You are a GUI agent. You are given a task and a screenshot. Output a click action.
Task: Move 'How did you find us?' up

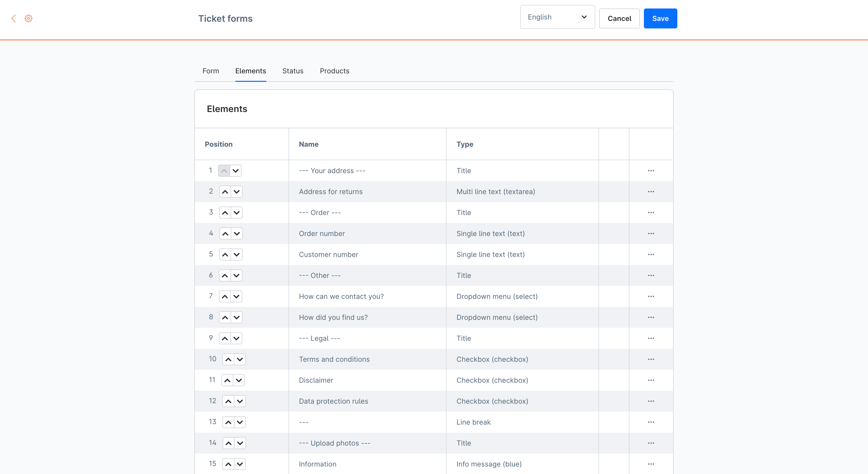225,317
